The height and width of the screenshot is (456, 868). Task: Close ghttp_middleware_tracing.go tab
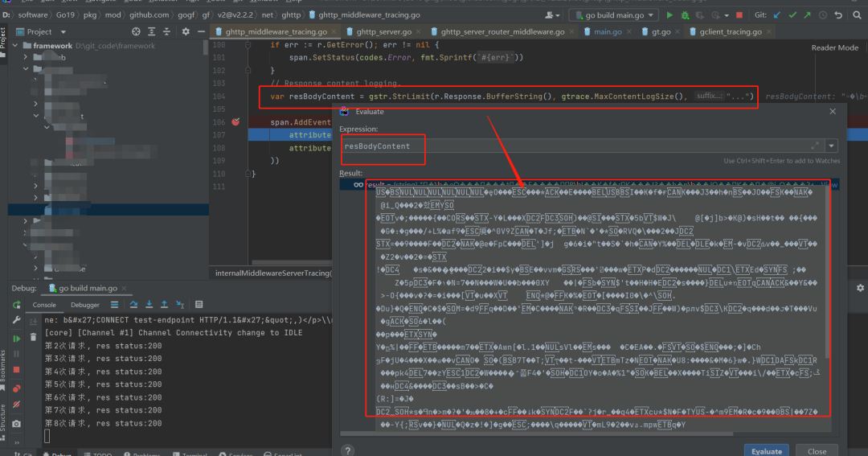pos(334,32)
